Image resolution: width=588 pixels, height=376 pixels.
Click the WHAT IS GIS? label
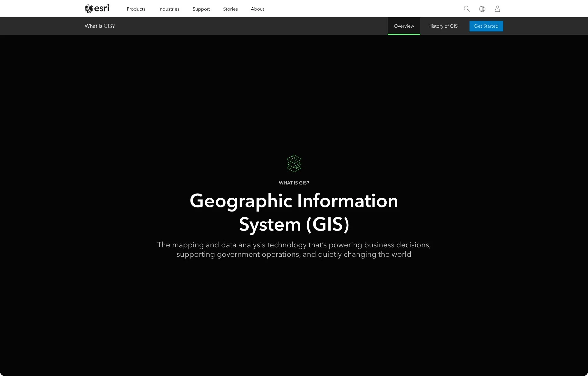[294, 182]
